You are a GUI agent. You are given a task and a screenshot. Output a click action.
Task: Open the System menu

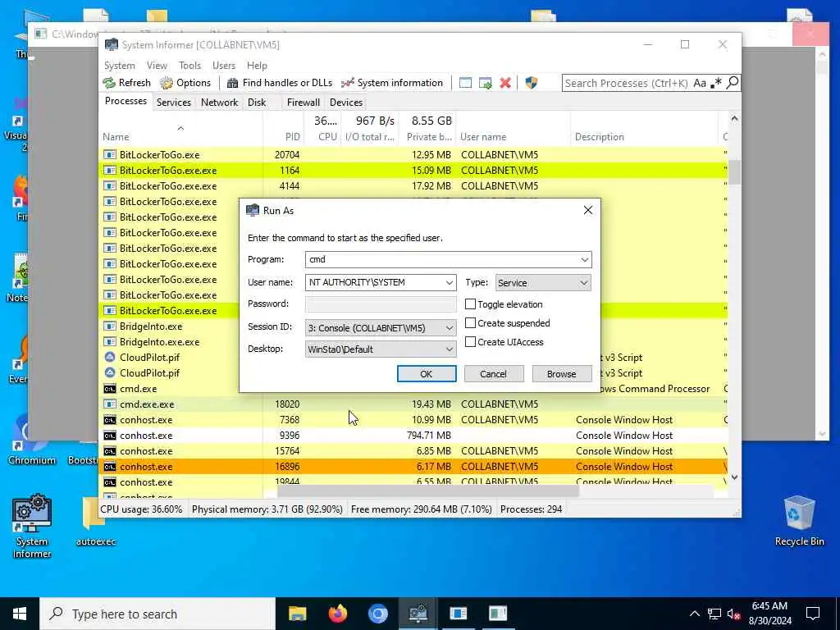pos(120,66)
